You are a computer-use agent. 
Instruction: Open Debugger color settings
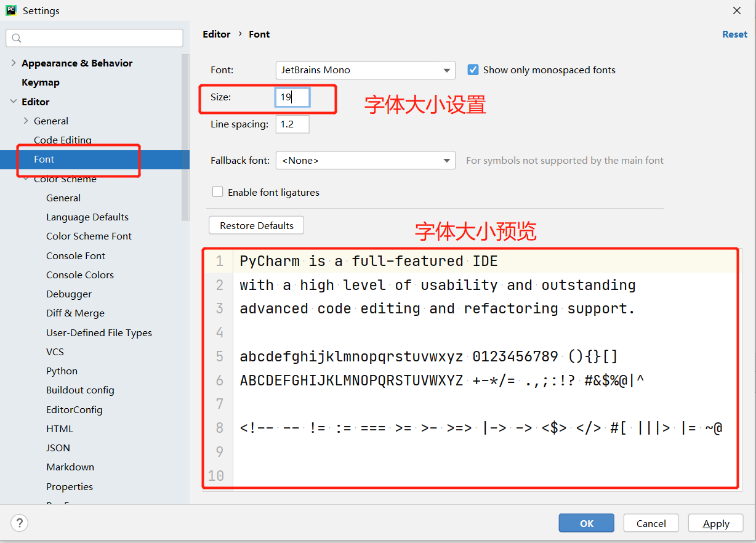pos(69,294)
